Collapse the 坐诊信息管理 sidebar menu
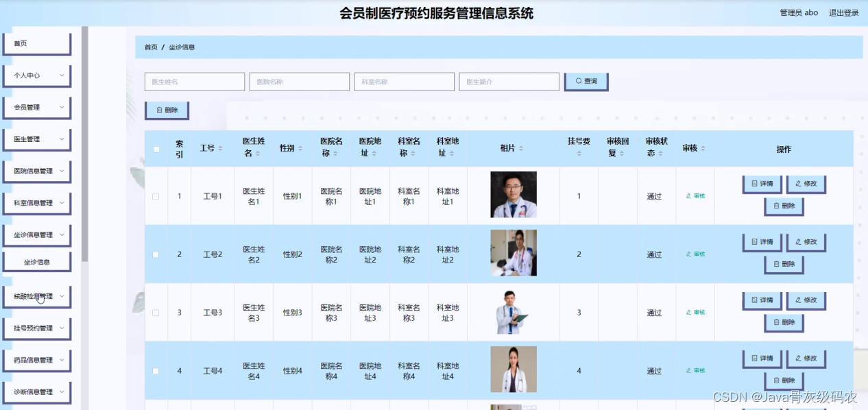This screenshot has width=868, height=410. click(x=37, y=235)
